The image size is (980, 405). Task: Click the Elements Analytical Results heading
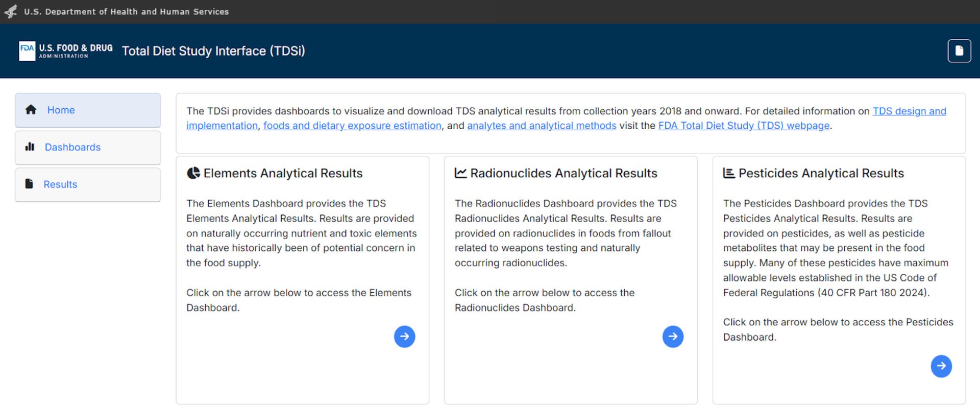click(283, 173)
